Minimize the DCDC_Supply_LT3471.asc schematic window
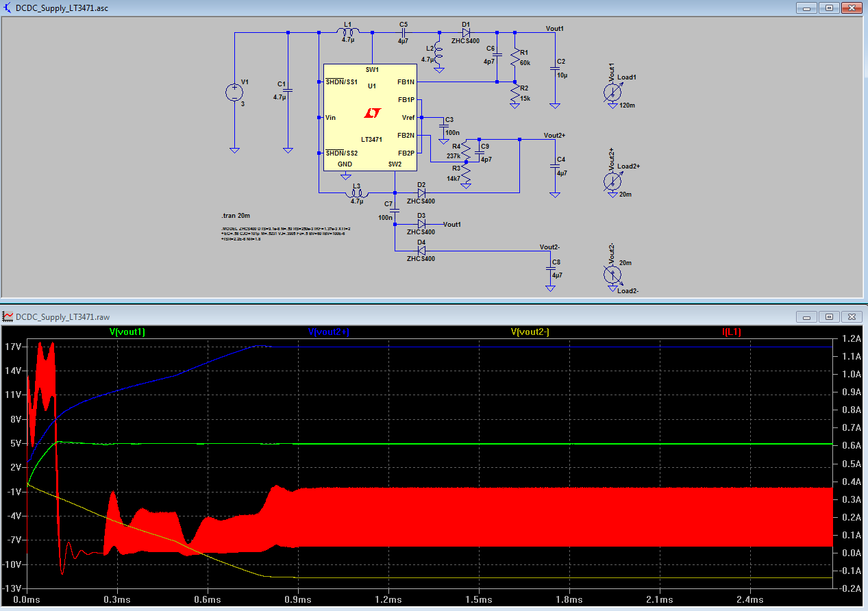This screenshot has width=868, height=611. tap(806, 8)
